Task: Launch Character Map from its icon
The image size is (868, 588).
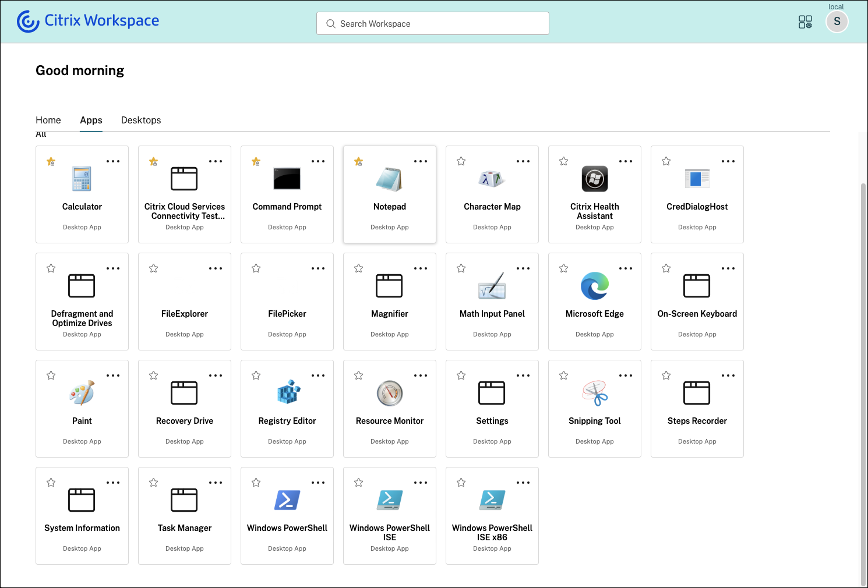Action: click(x=492, y=179)
